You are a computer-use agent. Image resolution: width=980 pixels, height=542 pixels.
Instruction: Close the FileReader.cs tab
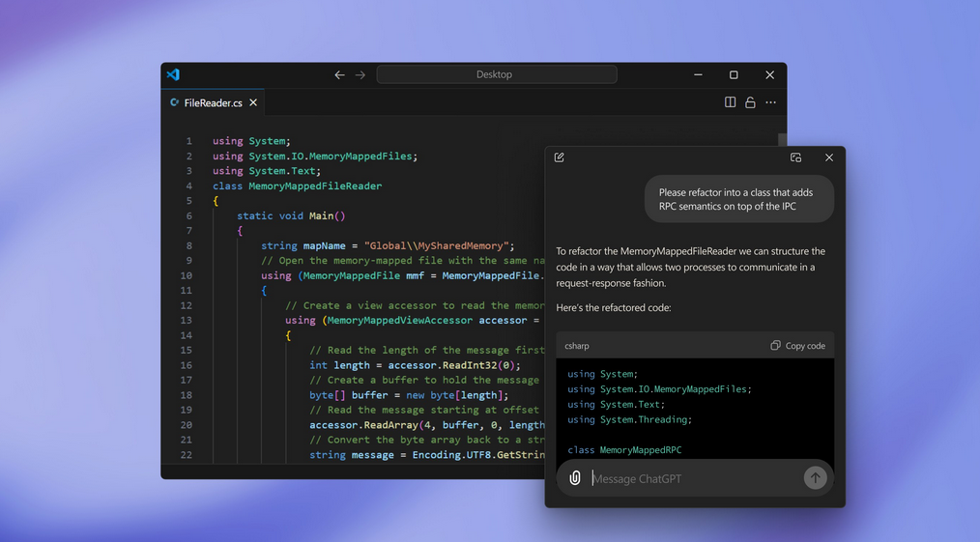coord(253,102)
